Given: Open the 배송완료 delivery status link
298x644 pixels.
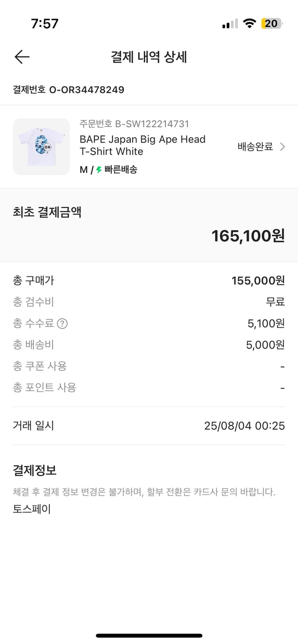Looking at the screenshot, I should click(x=253, y=147).
